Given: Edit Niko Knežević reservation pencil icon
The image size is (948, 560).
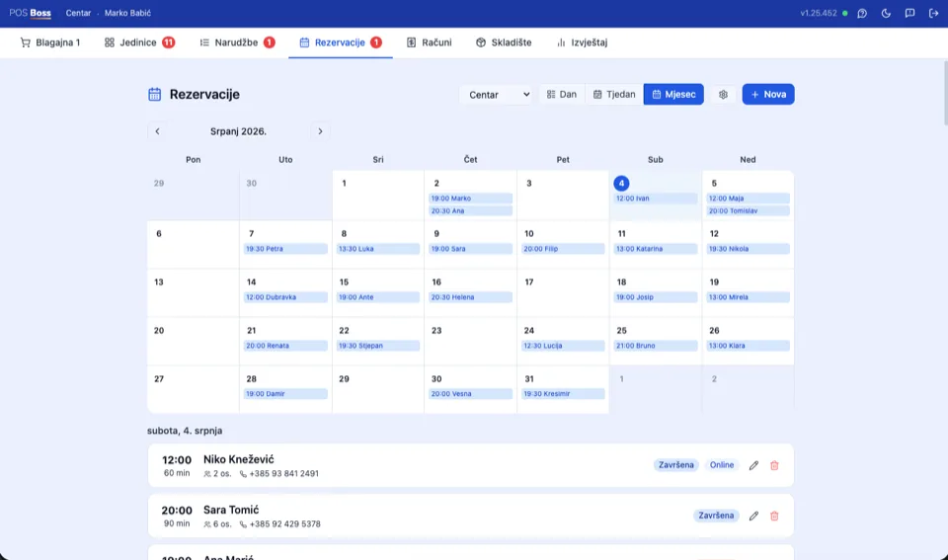Looking at the screenshot, I should [x=753, y=465].
